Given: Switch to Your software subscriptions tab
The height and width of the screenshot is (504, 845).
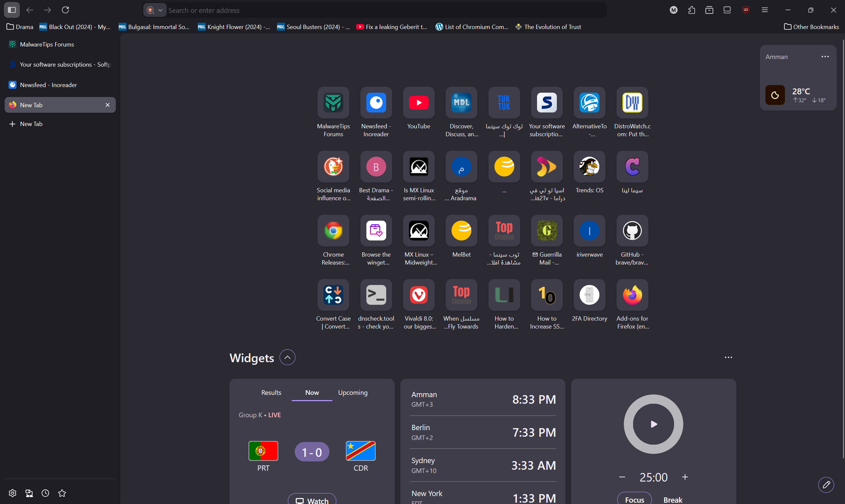Looking at the screenshot, I should [x=60, y=65].
